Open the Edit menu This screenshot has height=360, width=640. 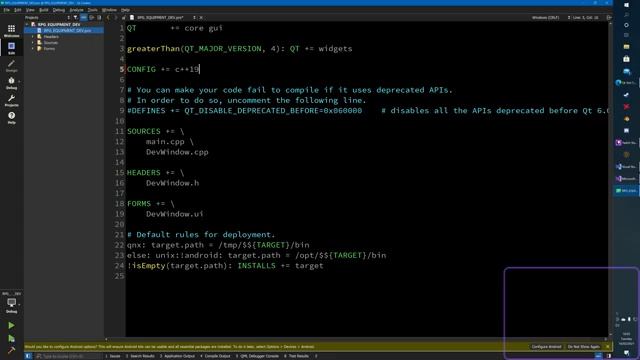[x=18, y=10]
